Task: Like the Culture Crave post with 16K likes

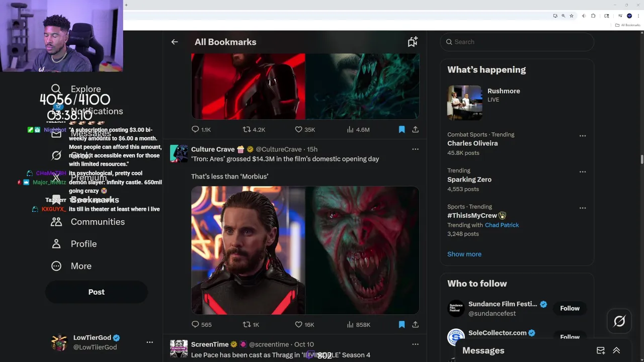Action: [x=298, y=325]
